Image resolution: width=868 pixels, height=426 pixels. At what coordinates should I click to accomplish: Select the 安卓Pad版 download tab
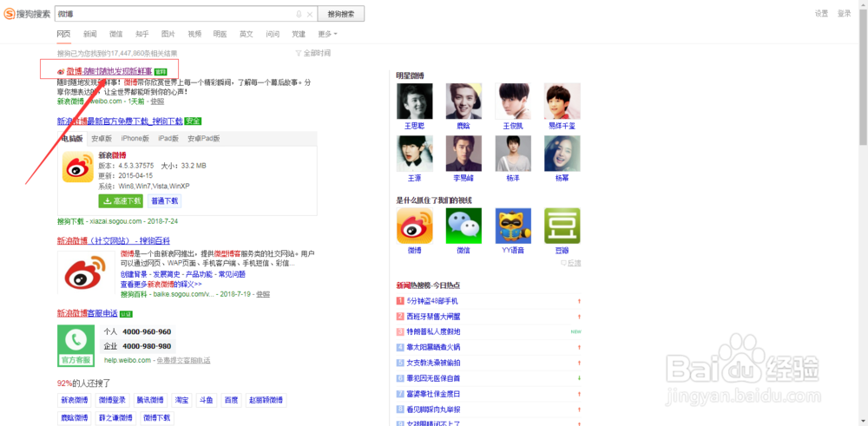pos(204,139)
